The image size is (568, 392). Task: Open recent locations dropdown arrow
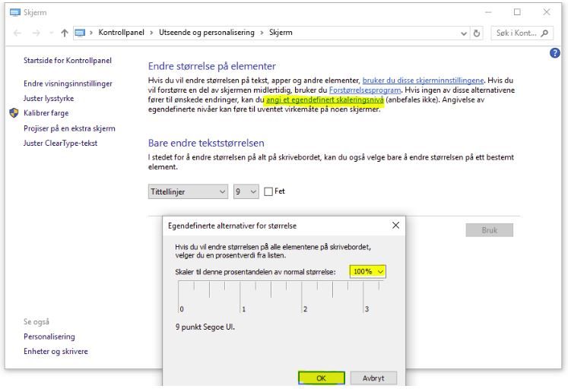[x=51, y=33]
